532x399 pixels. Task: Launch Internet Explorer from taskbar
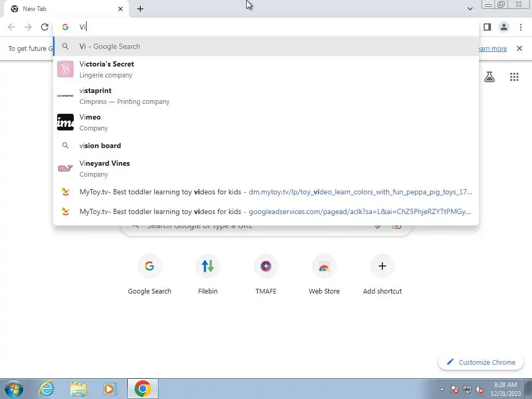46,389
